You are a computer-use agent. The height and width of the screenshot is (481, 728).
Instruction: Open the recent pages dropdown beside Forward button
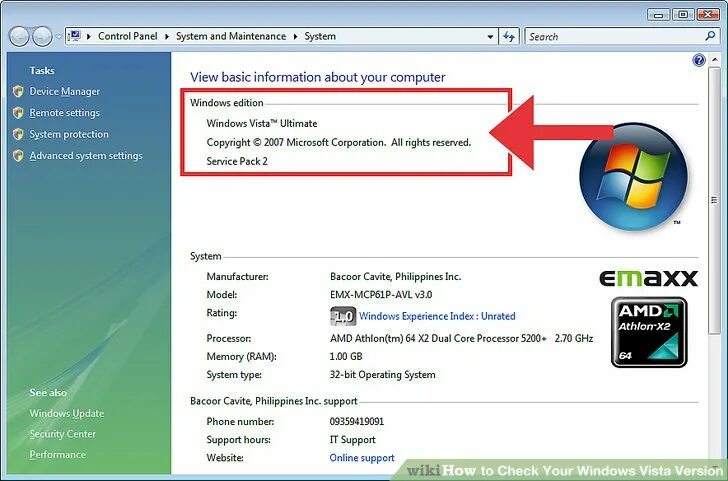click(x=58, y=37)
